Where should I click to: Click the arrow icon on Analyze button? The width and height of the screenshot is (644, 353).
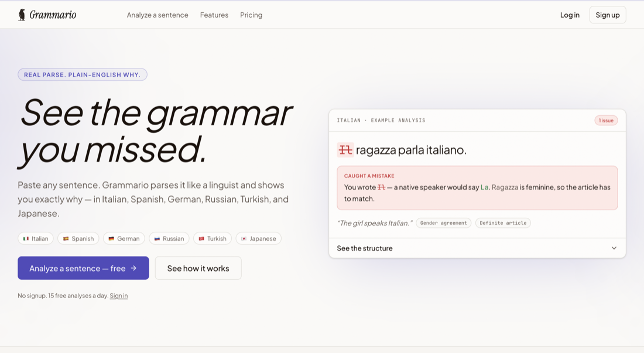point(133,268)
